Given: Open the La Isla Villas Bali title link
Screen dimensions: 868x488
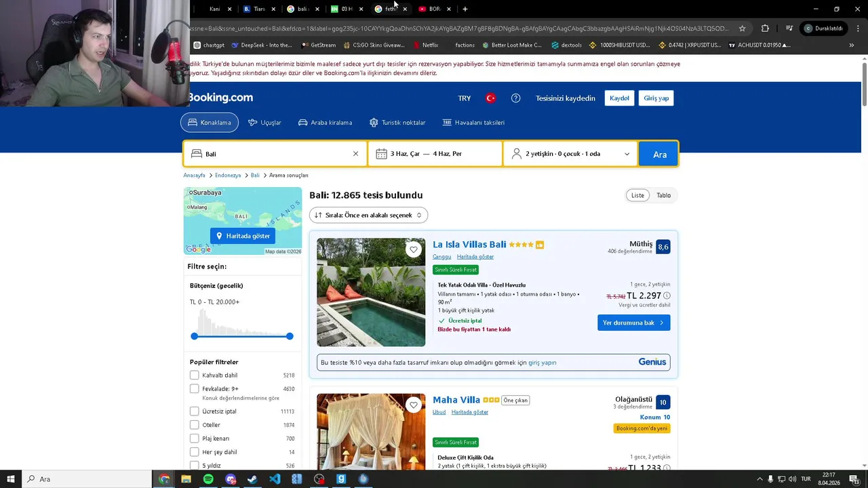Looking at the screenshot, I should coord(469,245).
